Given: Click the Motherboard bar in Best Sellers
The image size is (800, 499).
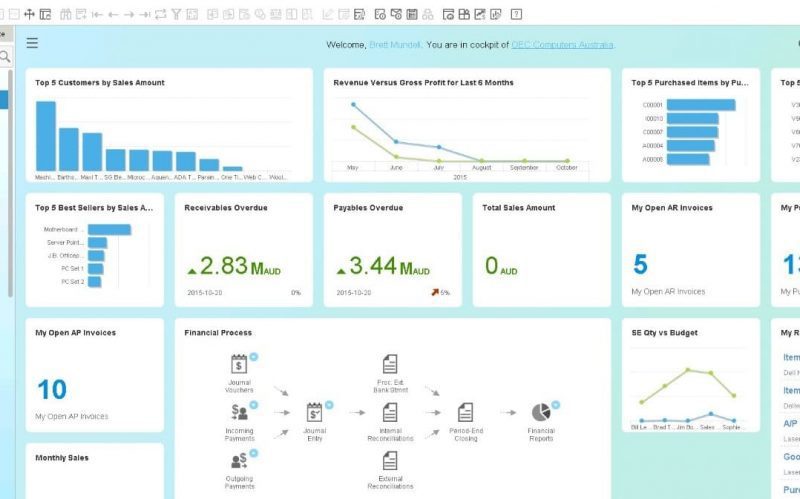Looking at the screenshot, I should [109, 230].
